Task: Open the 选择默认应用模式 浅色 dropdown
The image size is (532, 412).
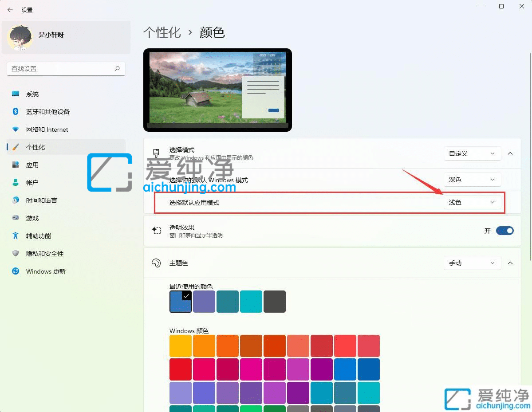Action: coord(472,202)
